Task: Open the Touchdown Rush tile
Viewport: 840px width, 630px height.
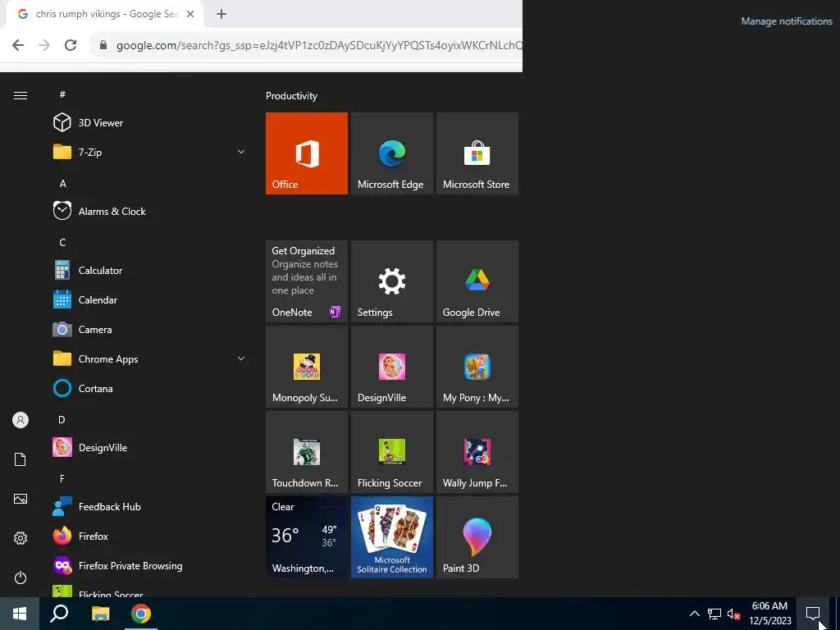Action: [307, 452]
